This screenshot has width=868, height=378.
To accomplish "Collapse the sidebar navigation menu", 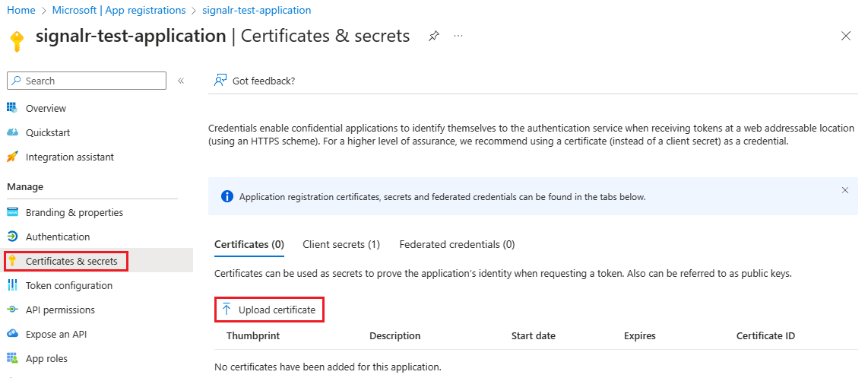I will tap(181, 81).
